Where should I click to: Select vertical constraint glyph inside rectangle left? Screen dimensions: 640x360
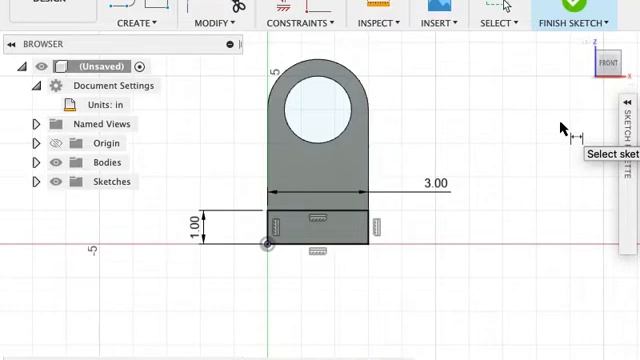(276, 227)
